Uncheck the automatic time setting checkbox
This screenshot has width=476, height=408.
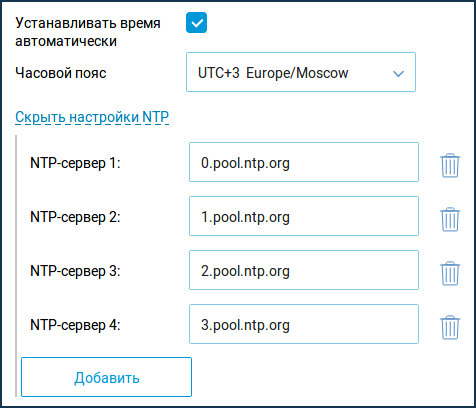[x=196, y=23]
